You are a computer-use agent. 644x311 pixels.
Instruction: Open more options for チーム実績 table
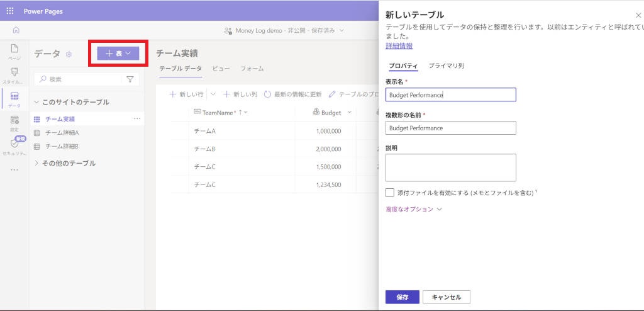(137, 119)
